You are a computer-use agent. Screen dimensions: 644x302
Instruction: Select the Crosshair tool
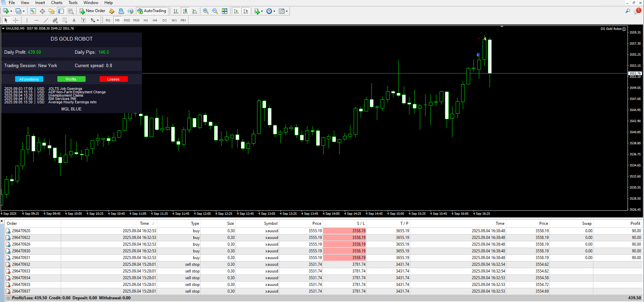coord(15,20)
